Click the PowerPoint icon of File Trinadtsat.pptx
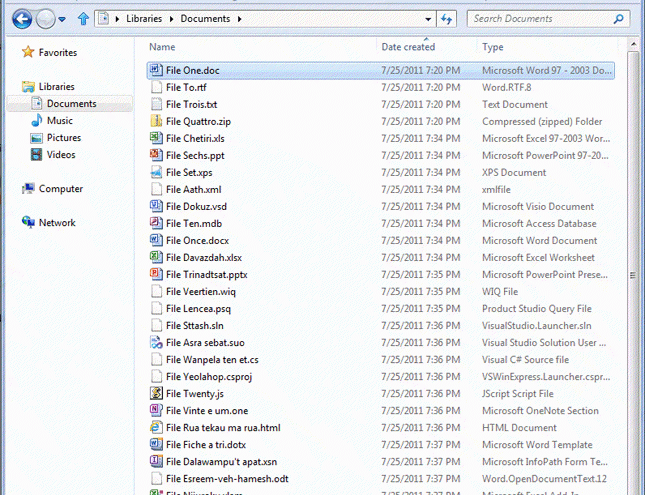645x495 pixels. pos(156,274)
